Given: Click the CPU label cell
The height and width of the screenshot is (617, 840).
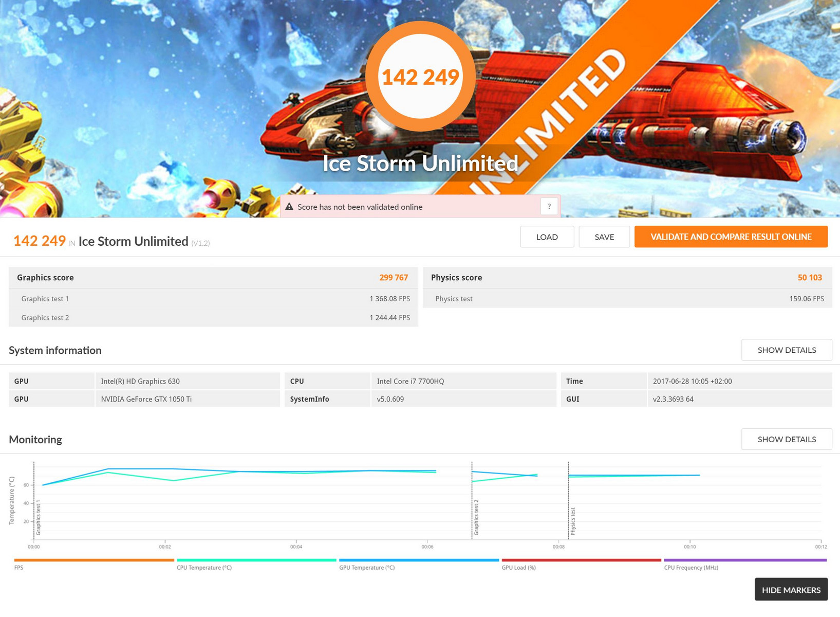Looking at the screenshot, I should point(327,381).
